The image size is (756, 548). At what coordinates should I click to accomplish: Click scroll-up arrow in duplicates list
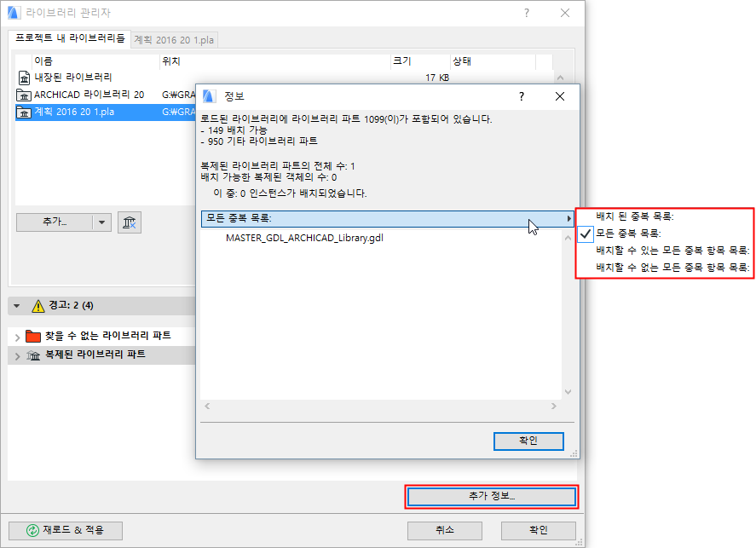568,238
